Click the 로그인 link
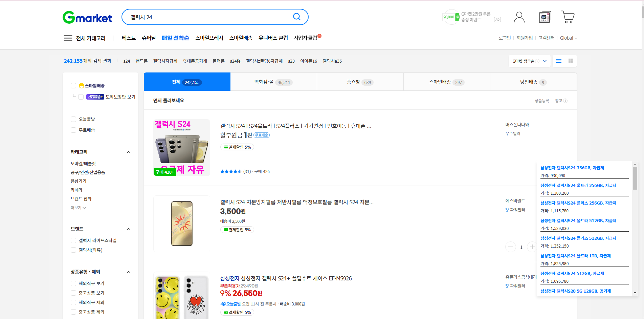Screen dimensions: 644x319 [505, 38]
